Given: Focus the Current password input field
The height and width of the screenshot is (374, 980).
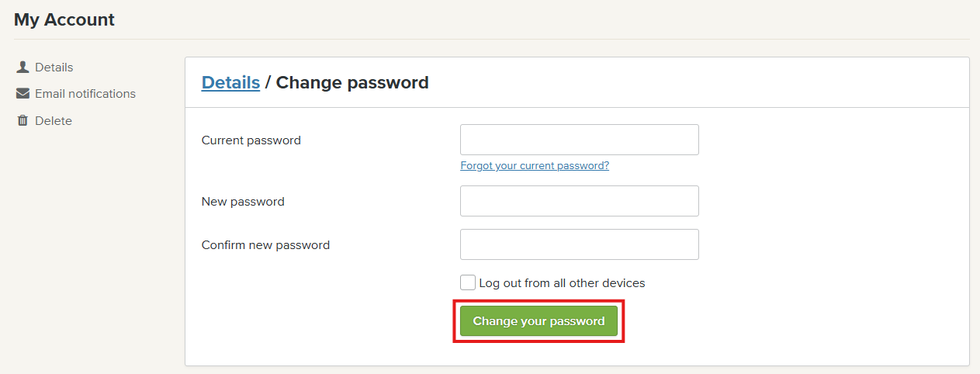Looking at the screenshot, I should (x=579, y=140).
